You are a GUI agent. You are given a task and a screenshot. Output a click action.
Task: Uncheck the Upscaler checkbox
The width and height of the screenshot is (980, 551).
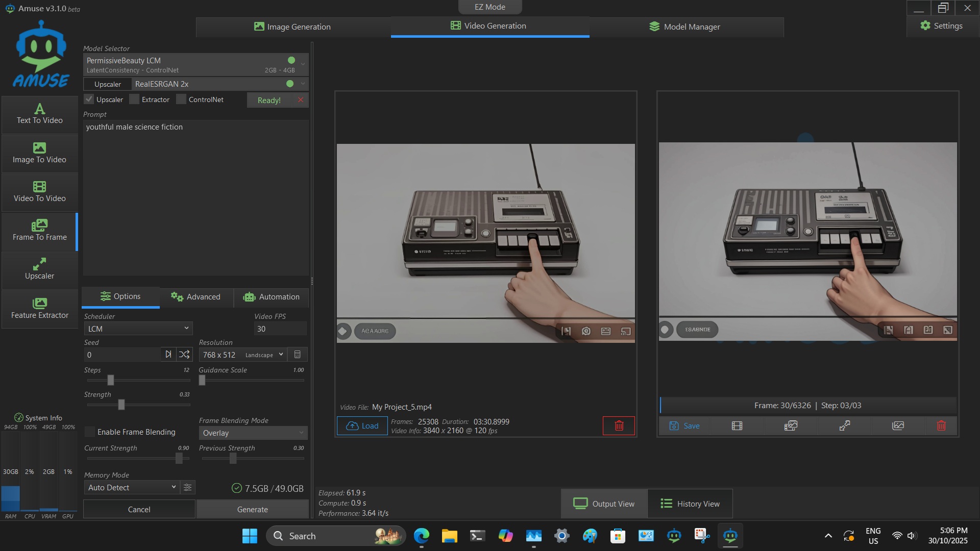[89, 99]
